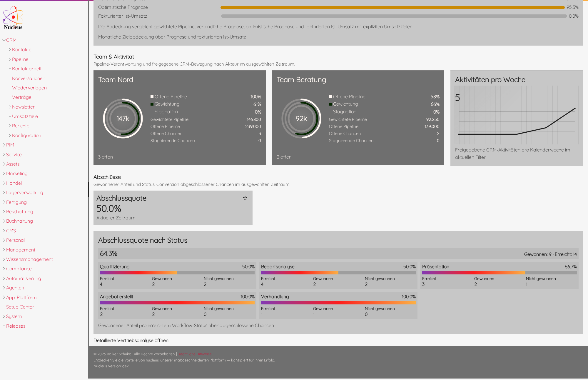Viewport: 588px width, 380px height.
Task: Expand the Assets module chevron
Action: pos(4,164)
